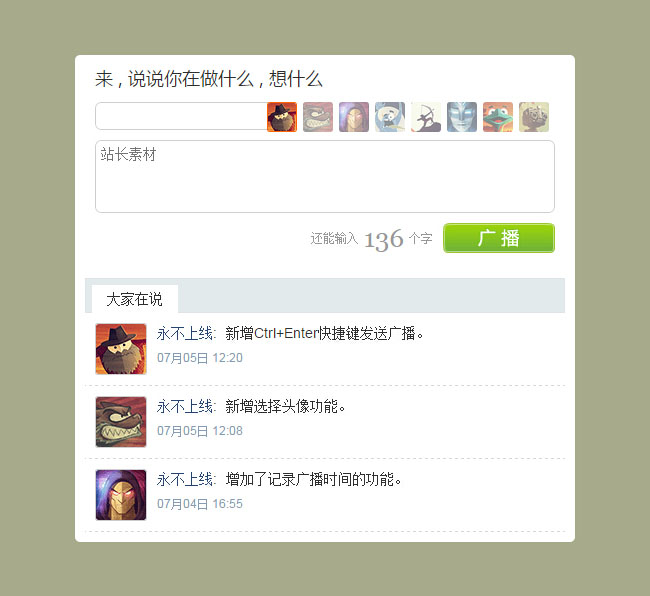Click the nickname input field
Screen dimensions: 650x596
click(x=181, y=116)
